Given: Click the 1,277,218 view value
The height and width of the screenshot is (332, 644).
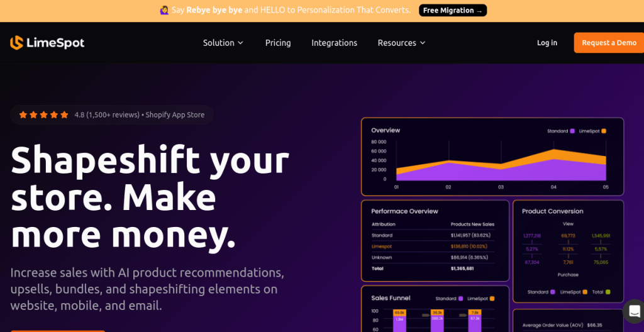Looking at the screenshot, I should [532, 236].
